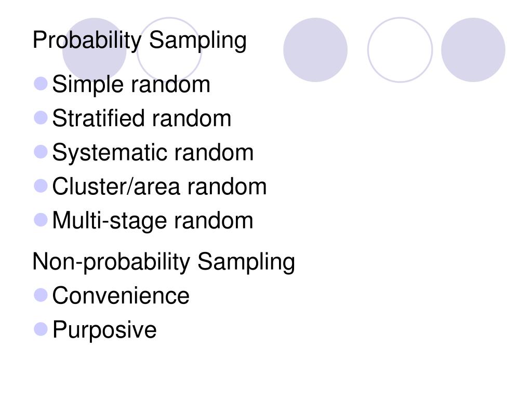Click the bullet before Simple random
Viewport: 532px width, 399px height.
coord(41,84)
